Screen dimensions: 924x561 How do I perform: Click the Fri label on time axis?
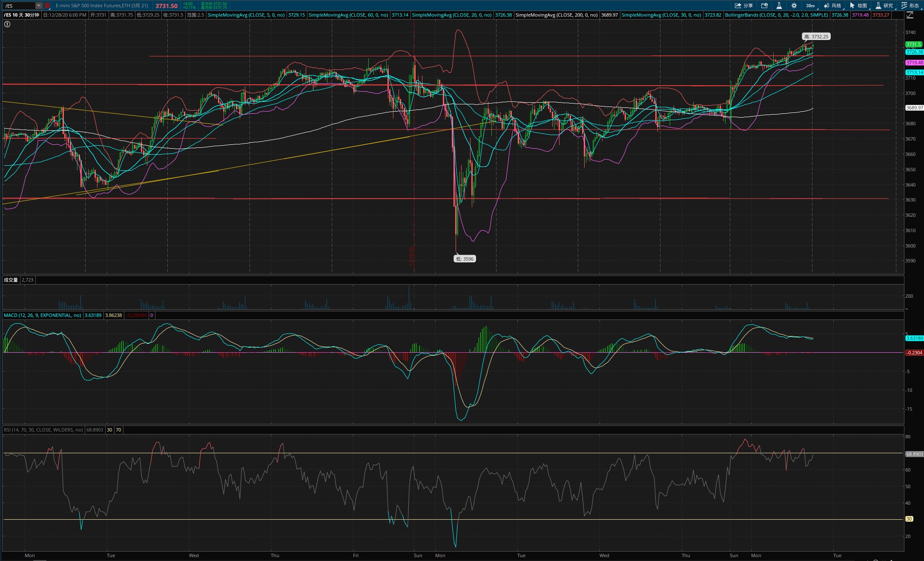pyautogui.click(x=356, y=555)
